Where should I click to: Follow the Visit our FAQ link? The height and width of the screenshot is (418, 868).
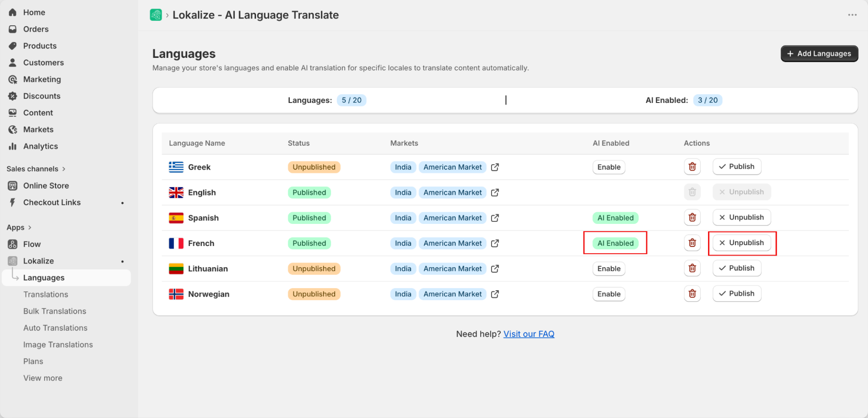tap(529, 334)
